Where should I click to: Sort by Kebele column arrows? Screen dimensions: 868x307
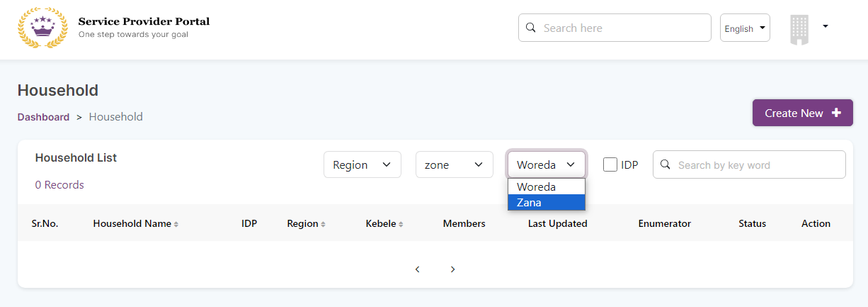(x=401, y=224)
